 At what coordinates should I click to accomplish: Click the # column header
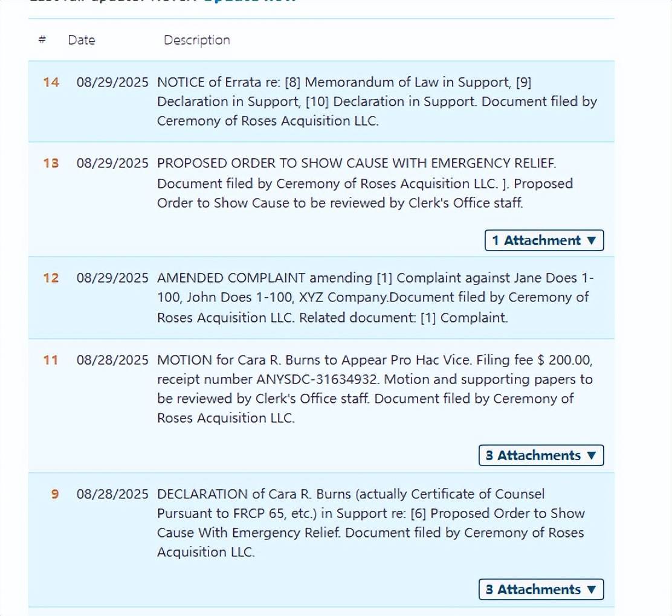pyautogui.click(x=42, y=40)
